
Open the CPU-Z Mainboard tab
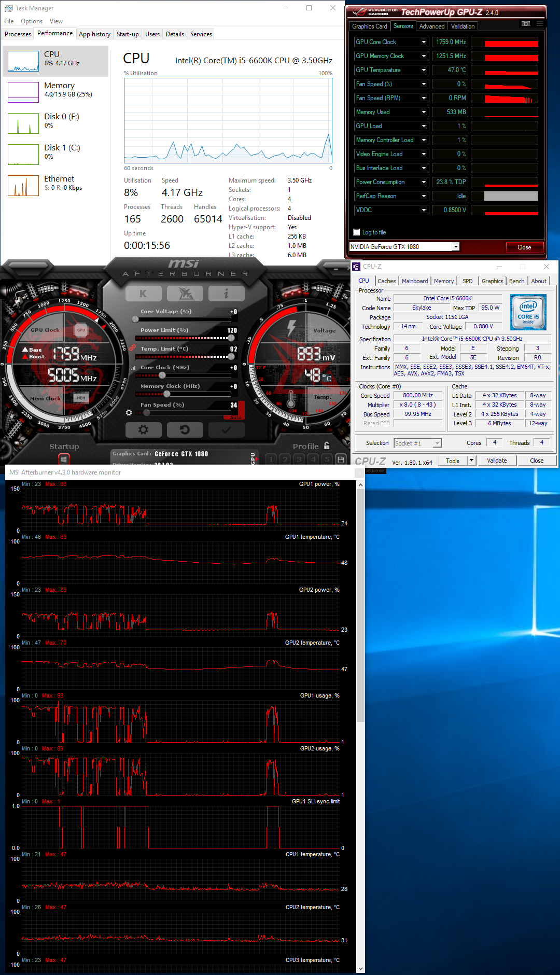click(x=415, y=281)
